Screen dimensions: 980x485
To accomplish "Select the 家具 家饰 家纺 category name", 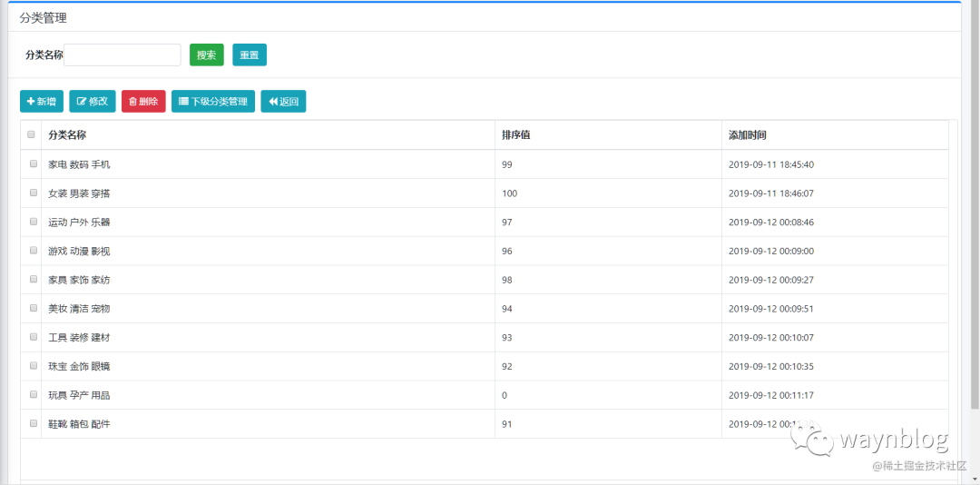I will coord(79,280).
